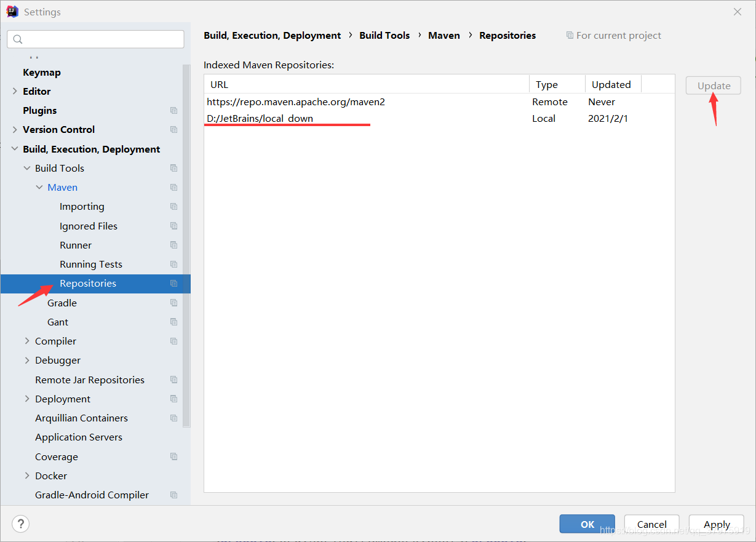This screenshot has width=756, height=542.
Task: Open Arquillian Containers page
Action: coord(82,418)
